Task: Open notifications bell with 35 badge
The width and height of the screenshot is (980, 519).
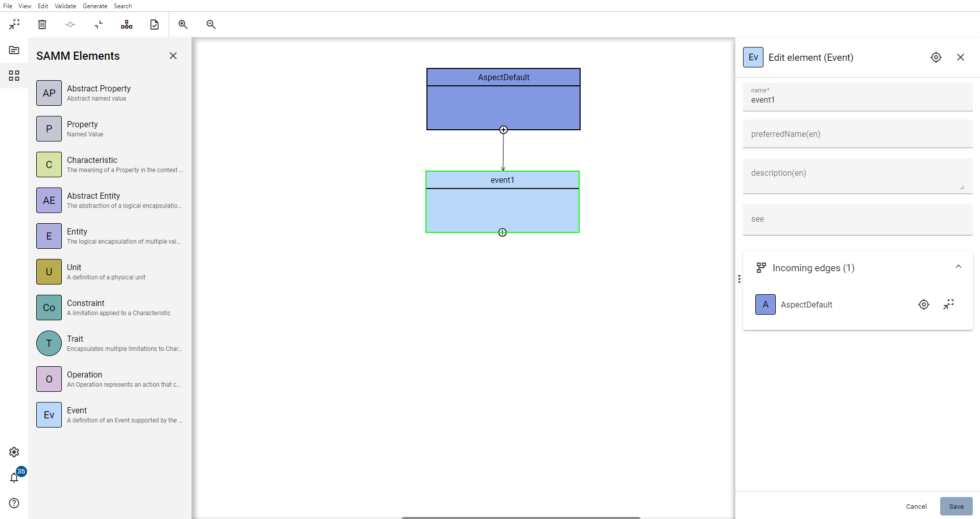Action: 14,478
